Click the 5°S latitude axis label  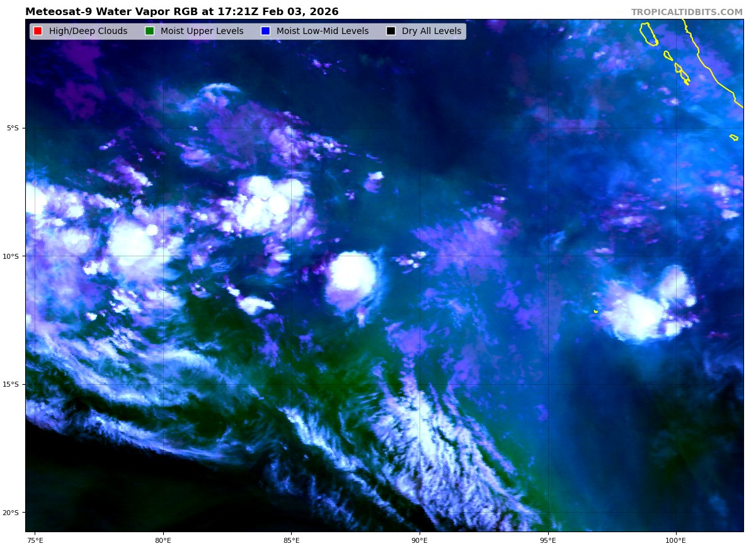click(x=13, y=128)
